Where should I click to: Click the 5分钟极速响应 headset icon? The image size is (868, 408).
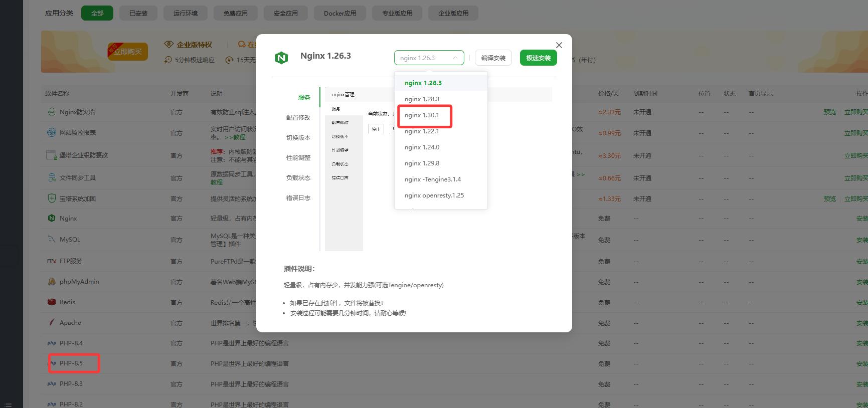(x=168, y=60)
